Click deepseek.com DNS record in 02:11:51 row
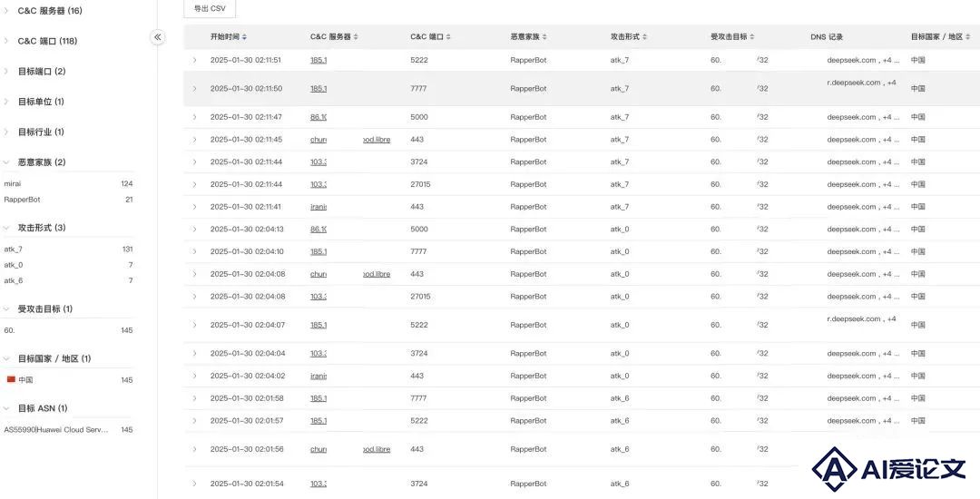This screenshot has width=980, height=499. [x=863, y=61]
